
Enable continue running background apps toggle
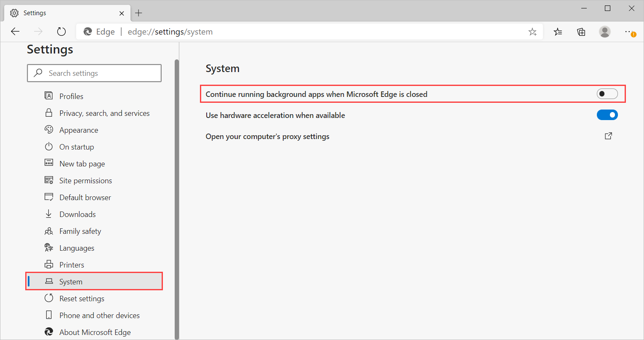607,94
